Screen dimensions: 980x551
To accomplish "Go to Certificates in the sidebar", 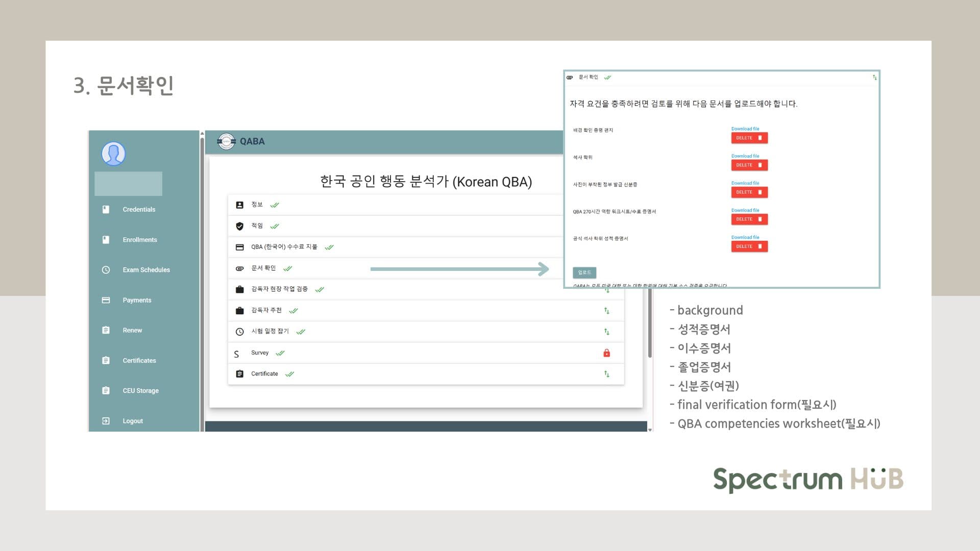I will (x=139, y=360).
